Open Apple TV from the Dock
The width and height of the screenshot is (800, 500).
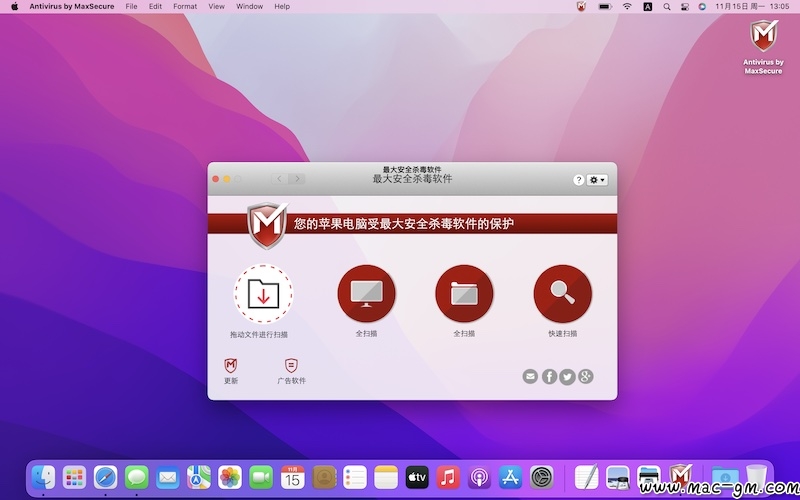click(417, 478)
